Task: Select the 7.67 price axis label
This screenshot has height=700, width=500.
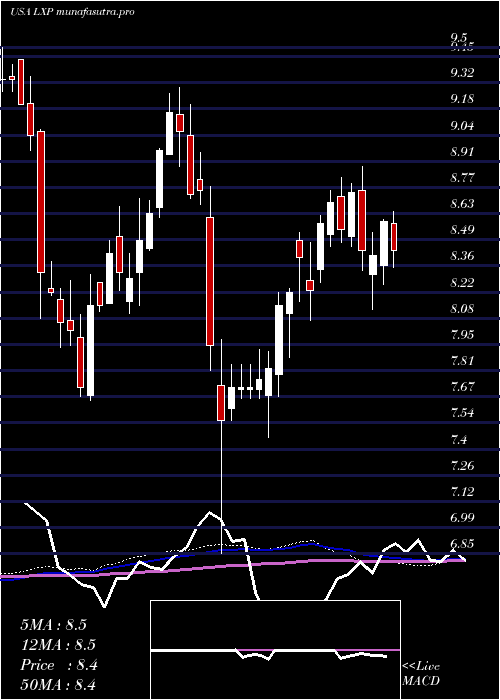Action: (x=462, y=386)
